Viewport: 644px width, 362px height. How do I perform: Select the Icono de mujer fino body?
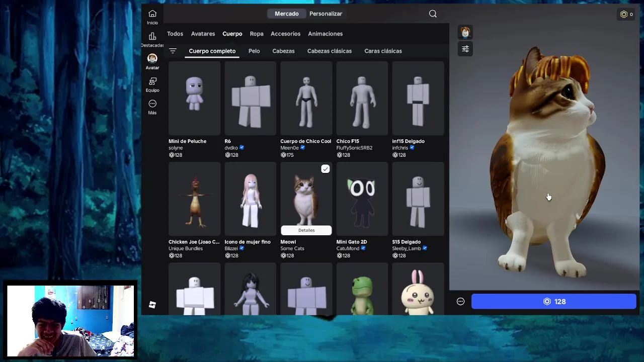[251, 199]
